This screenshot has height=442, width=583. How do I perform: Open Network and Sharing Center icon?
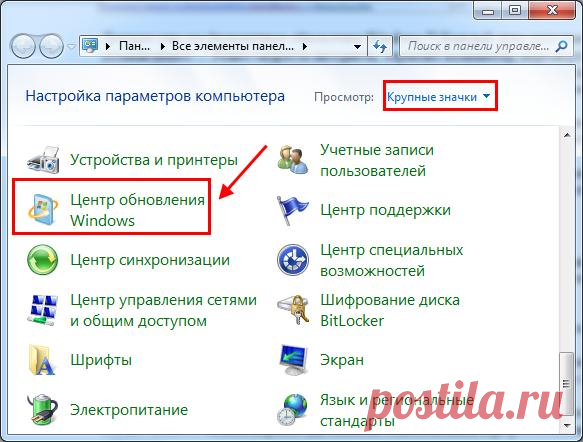[x=44, y=310]
